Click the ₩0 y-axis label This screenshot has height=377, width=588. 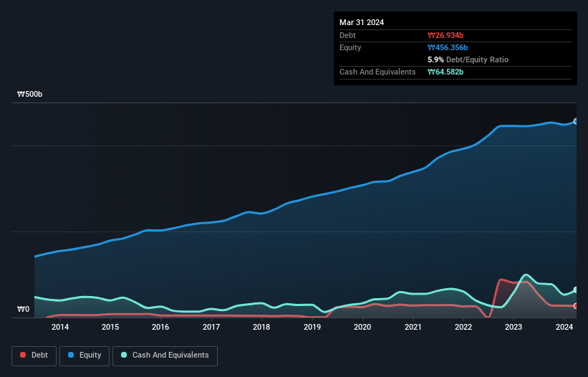[23, 309]
